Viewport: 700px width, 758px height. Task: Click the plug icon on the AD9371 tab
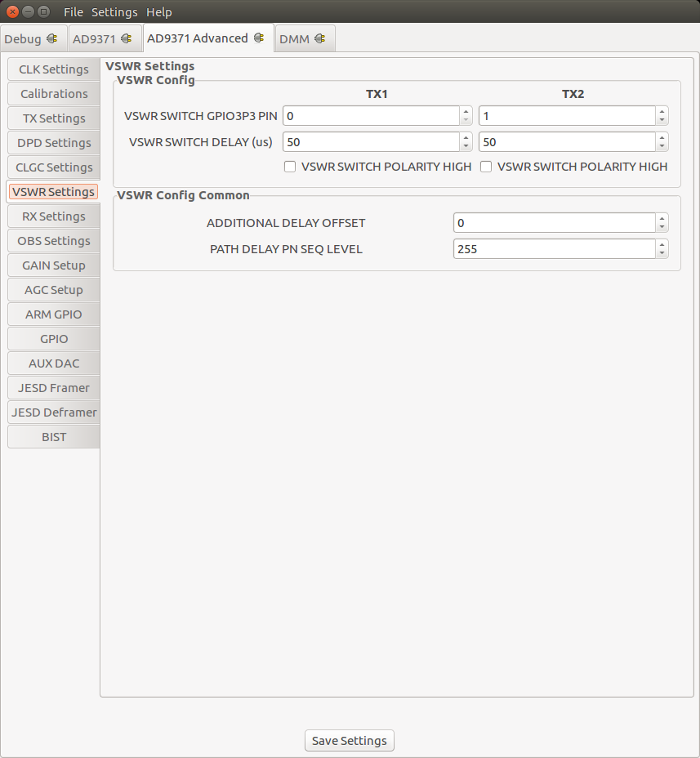point(125,38)
